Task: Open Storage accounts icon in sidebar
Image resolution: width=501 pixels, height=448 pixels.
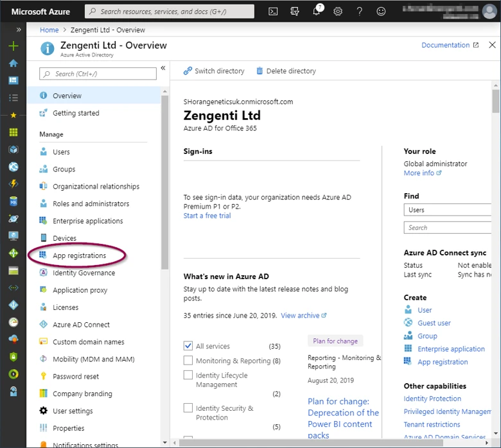Action: (x=13, y=270)
